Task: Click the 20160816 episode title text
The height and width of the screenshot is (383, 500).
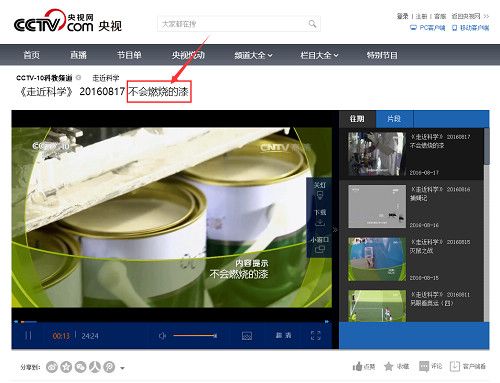Action: pyautogui.click(x=440, y=194)
